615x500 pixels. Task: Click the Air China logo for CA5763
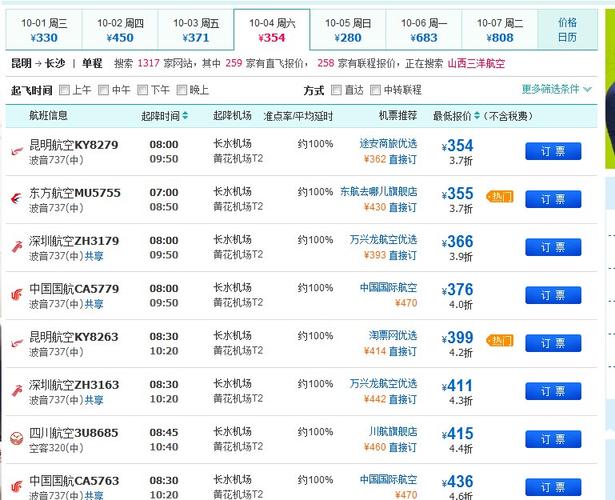tap(16, 487)
